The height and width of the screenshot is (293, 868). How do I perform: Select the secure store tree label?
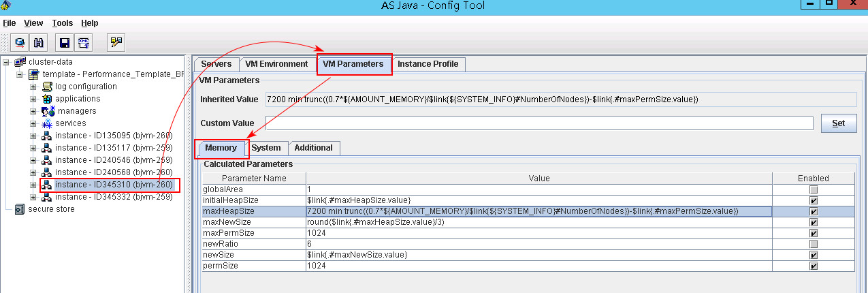click(x=51, y=209)
